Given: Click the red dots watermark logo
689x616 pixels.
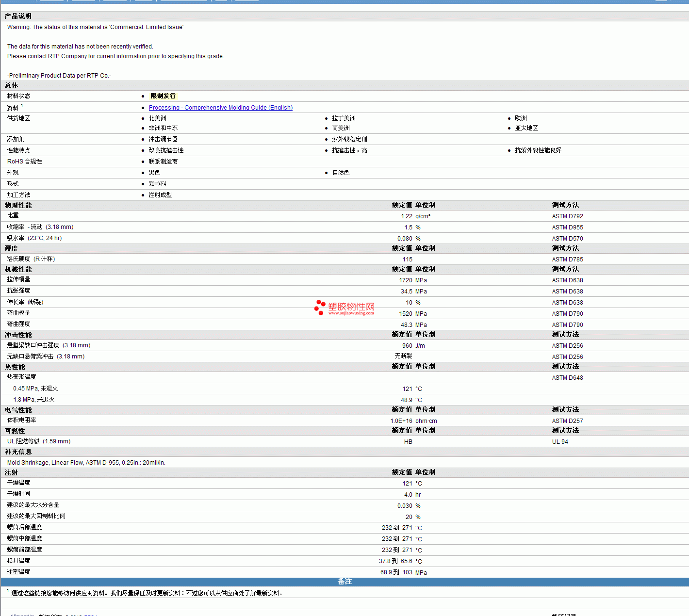Looking at the screenshot, I should [320, 307].
